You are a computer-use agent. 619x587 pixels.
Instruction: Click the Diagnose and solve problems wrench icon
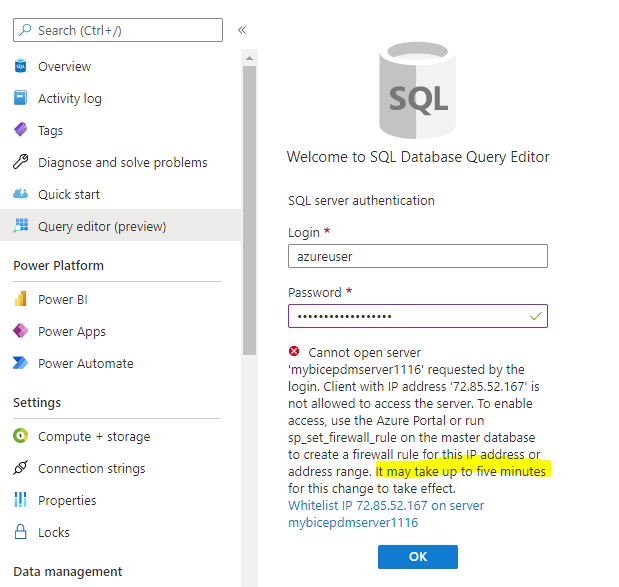pyautogui.click(x=20, y=163)
